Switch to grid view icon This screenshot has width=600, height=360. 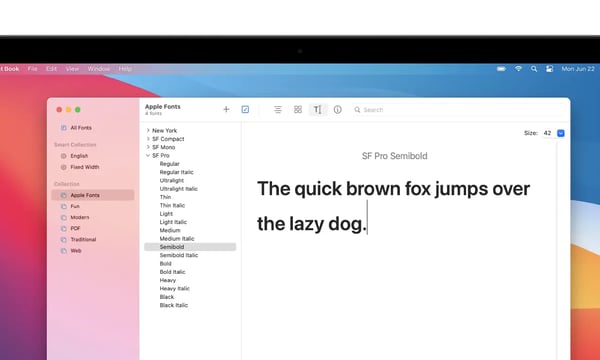click(x=298, y=109)
